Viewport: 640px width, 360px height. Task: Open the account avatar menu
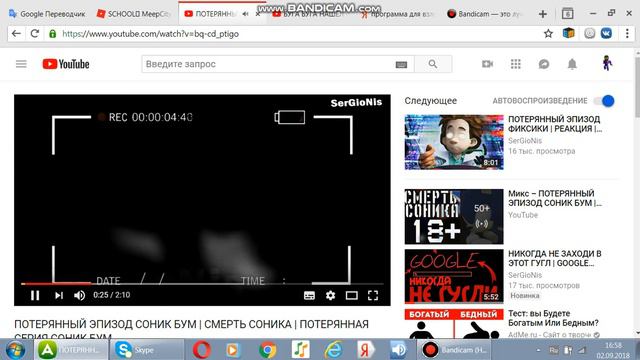click(x=607, y=63)
